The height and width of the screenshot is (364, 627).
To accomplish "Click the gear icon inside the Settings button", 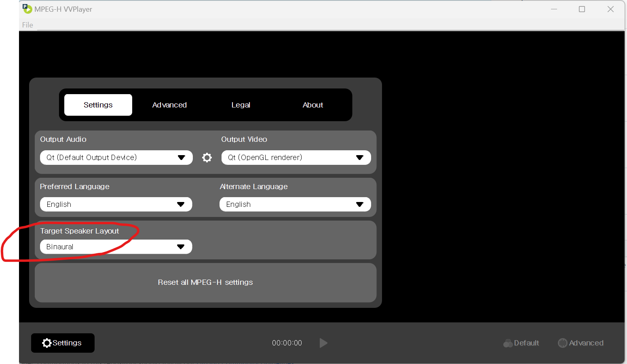I will click(47, 343).
